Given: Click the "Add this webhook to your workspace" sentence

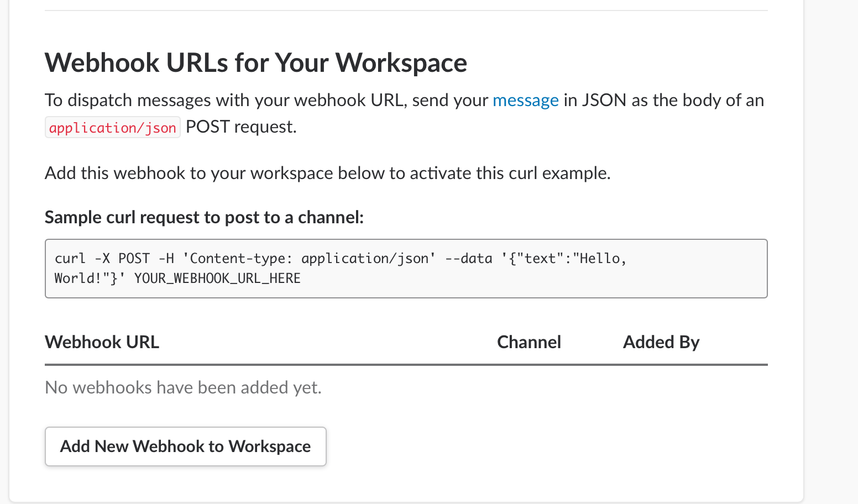Looking at the screenshot, I should 327,173.
